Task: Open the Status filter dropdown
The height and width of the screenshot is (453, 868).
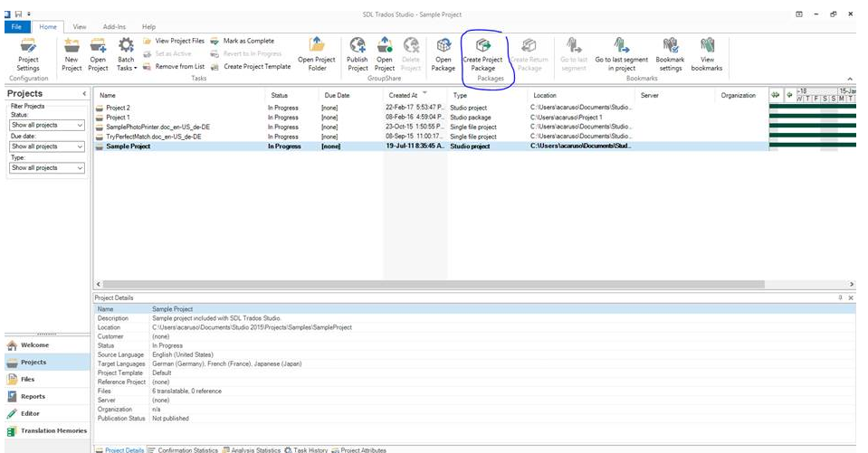Action: 47,126
